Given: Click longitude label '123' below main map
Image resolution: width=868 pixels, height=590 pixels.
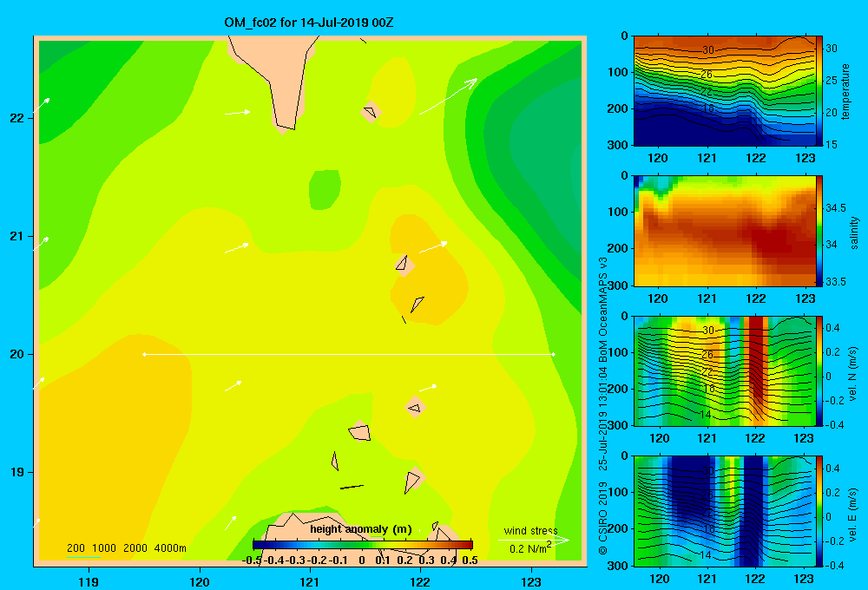Looking at the screenshot, I should pyautogui.click(x=531, y=581).
